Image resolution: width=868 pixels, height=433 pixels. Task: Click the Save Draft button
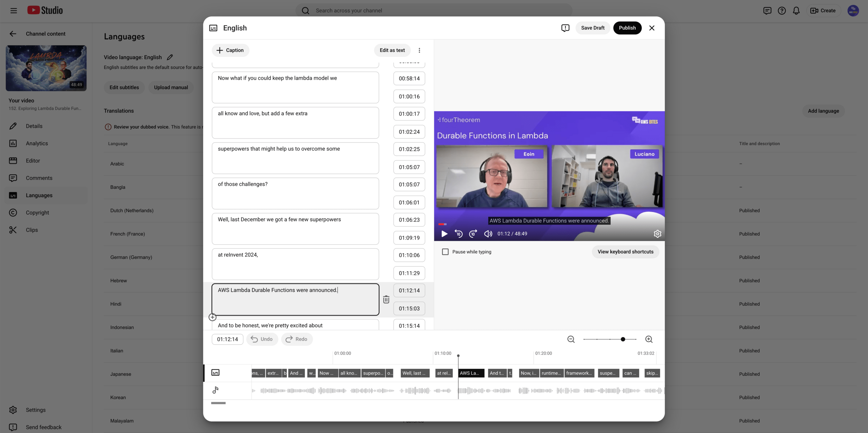593,28
